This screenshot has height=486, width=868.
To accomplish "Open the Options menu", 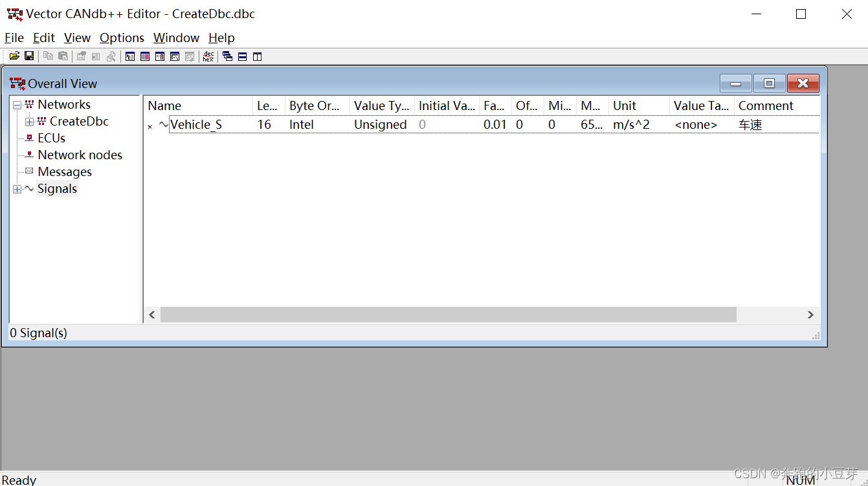I will tap(122, 38).
